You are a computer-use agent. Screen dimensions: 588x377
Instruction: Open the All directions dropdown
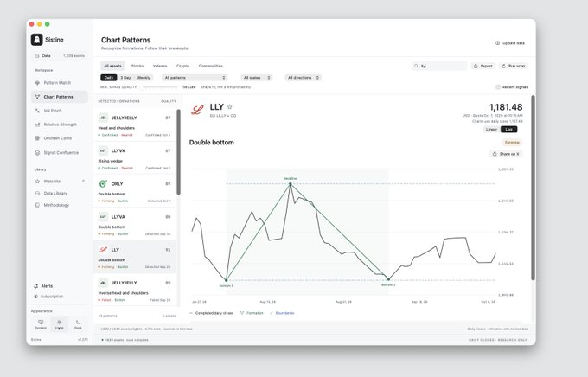pyautogui.click(x=303, y=78)
